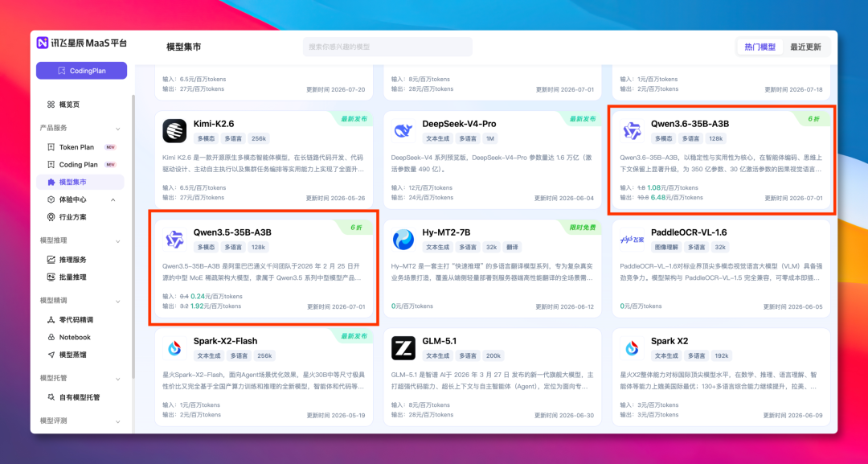
Task: Open the Spark X2 title
Action: 669,341
